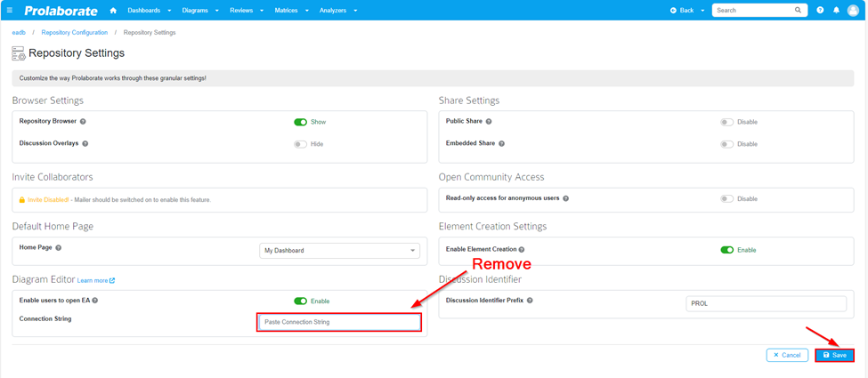Click the Default Home Page heading
Screen dimensions: 868x378
coord(53,227)
